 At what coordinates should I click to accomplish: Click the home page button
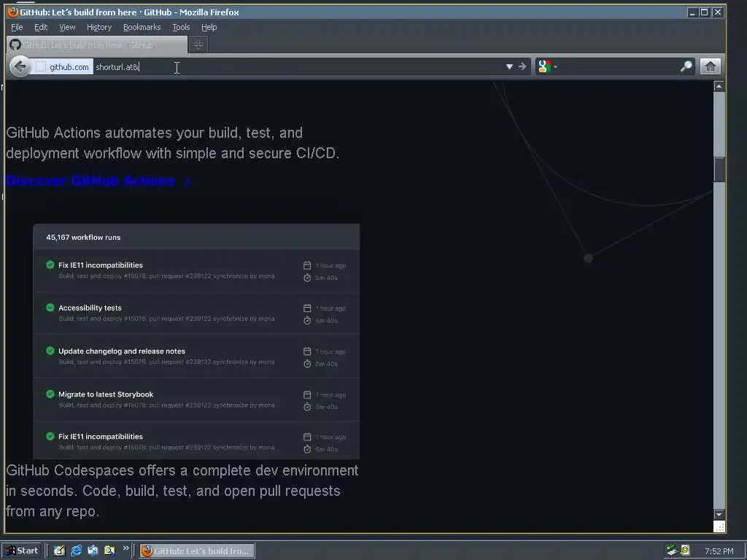710,66
